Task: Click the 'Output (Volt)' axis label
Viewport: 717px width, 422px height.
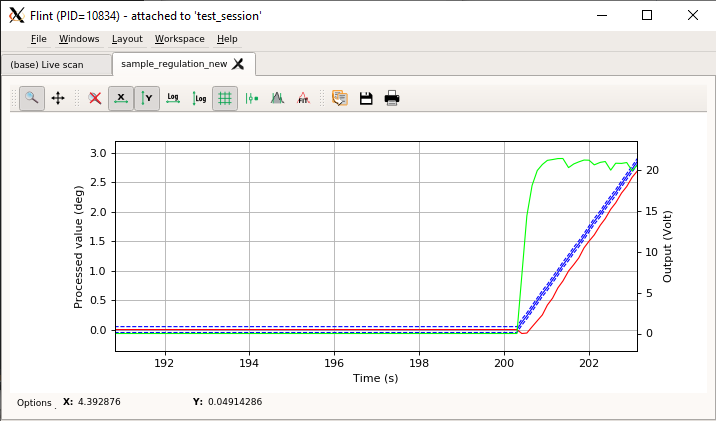Action: click(x=667, y=246)
